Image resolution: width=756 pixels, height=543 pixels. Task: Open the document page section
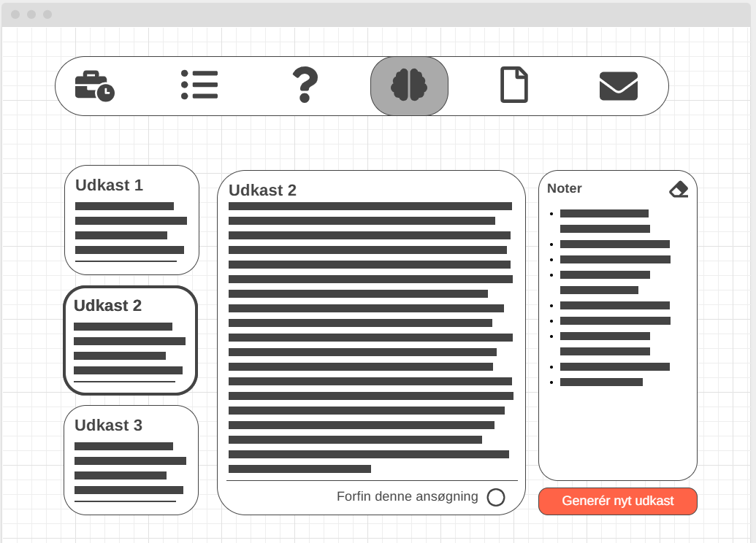pyautogui.click(x=513, y=85)
